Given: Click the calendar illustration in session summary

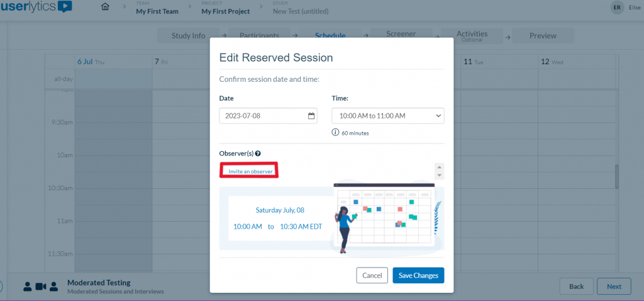Looking at the screenshot, I should (x=385, y=215).
